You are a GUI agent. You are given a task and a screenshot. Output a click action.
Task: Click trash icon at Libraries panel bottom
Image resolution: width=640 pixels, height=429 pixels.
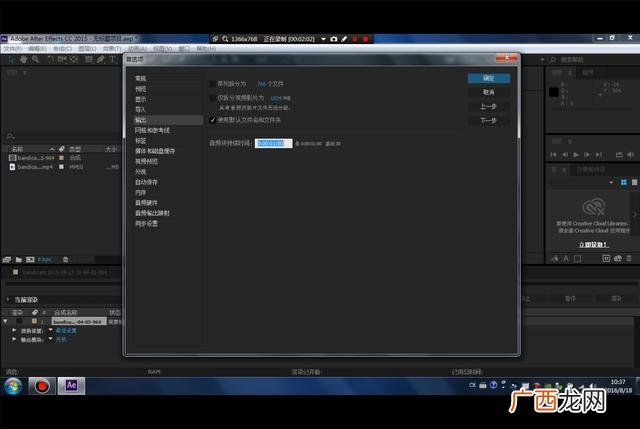tap(629, 258)
